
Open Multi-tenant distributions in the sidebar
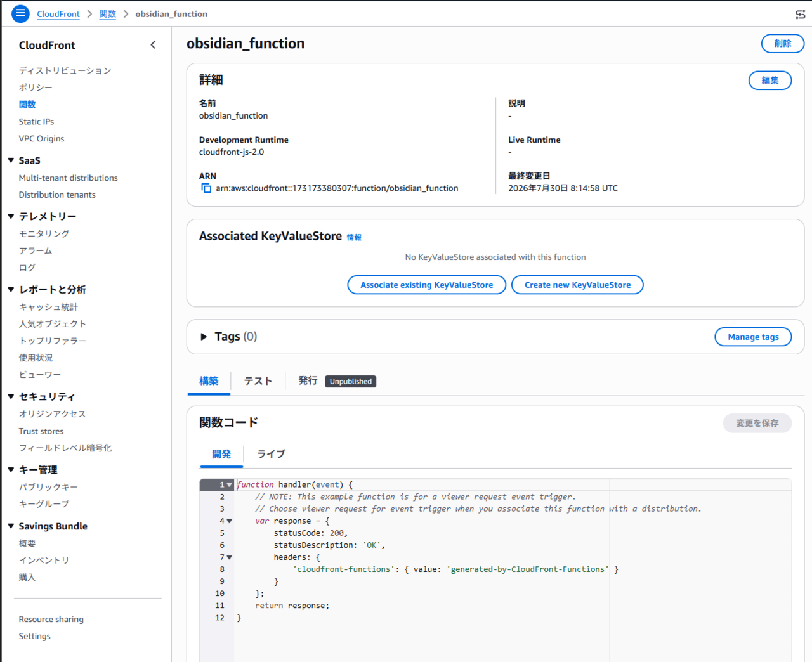(x=68, y=178)
